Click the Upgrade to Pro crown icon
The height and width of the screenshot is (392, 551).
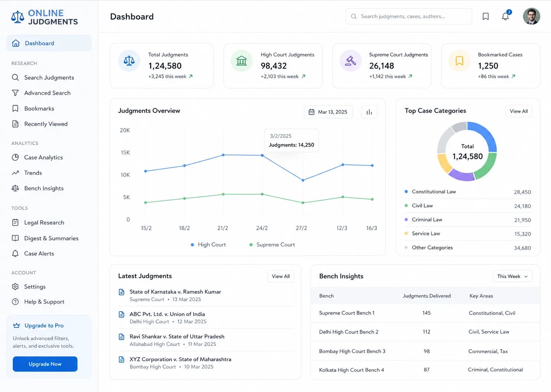(16, 325)
